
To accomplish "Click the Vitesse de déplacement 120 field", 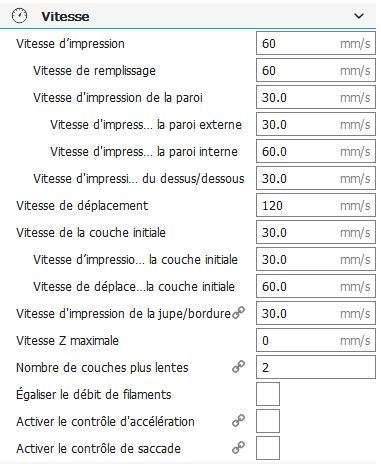I will 316,205.
